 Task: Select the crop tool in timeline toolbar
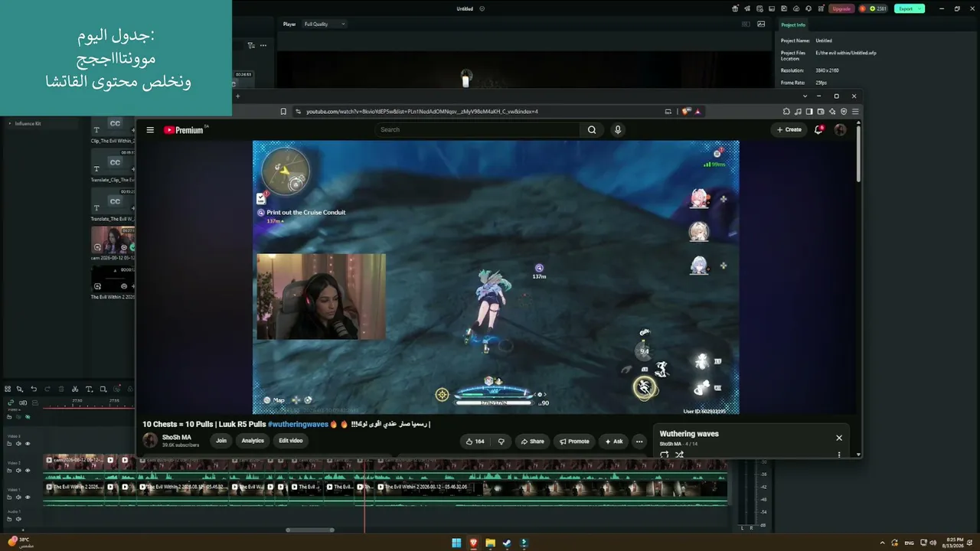(103, 389)
